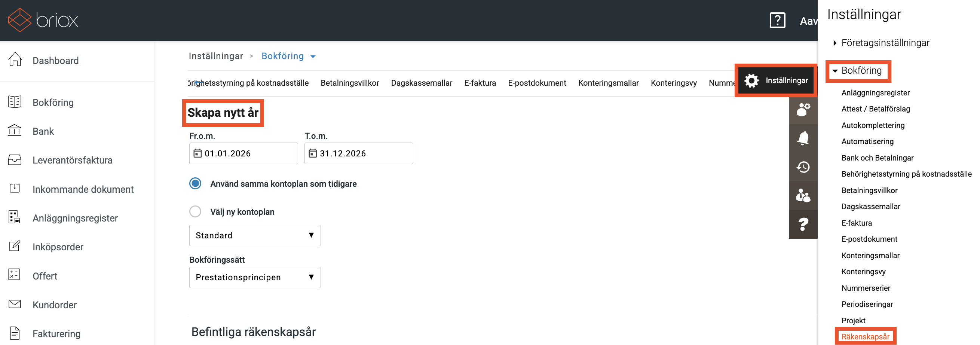This screenshot has height=345, width=980.
Task: Click the Dashboard home icon
Action: [x=15, y=60]
